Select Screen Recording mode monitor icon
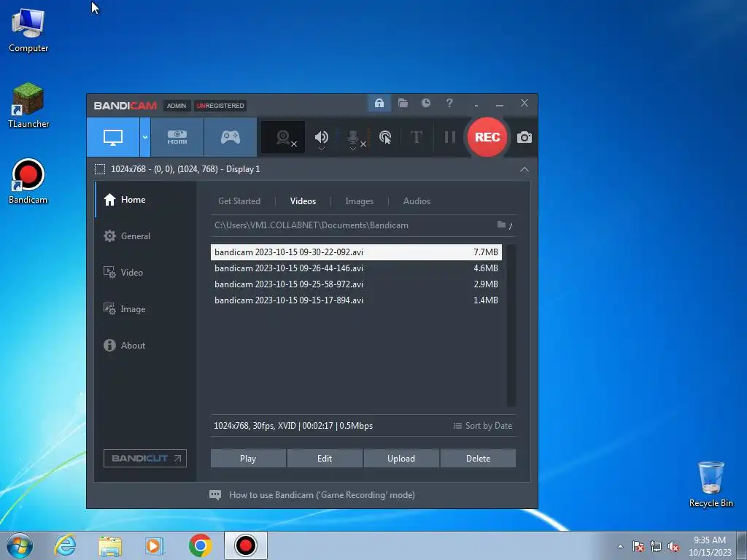The height and width of the screenshot is (560, 747). click(x=113, y=137)
